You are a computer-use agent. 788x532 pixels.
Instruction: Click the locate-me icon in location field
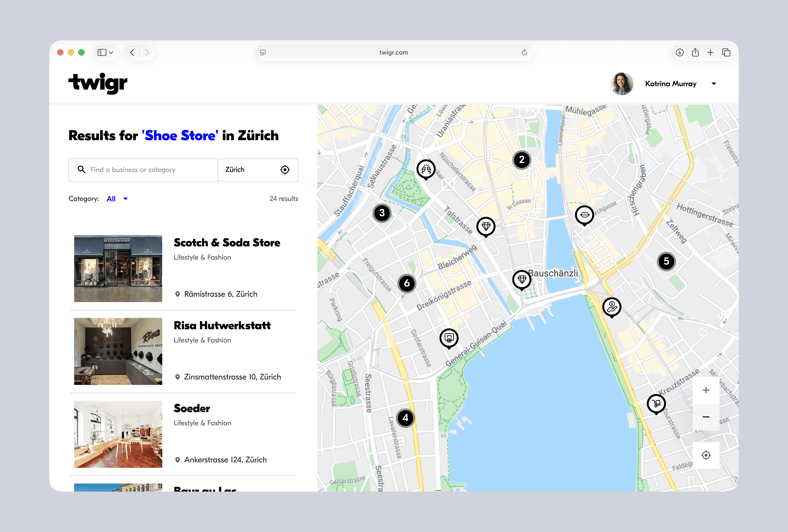click(285, 169)
